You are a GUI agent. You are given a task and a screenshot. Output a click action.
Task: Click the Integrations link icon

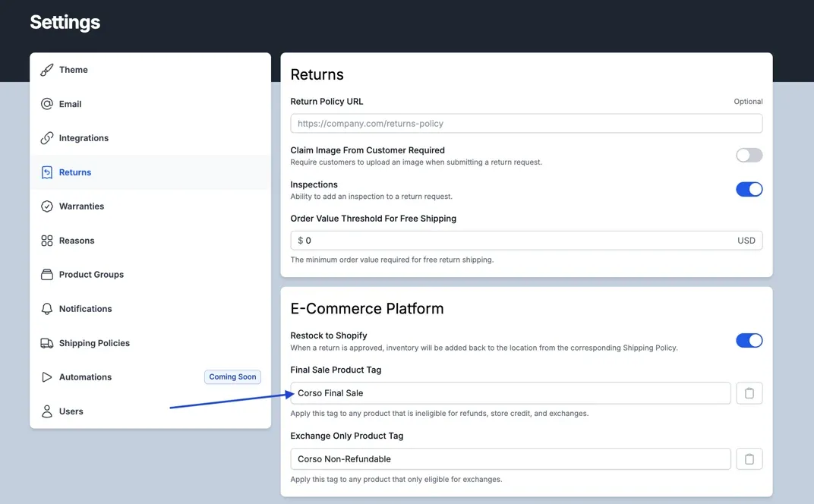(x=47, y=138)
